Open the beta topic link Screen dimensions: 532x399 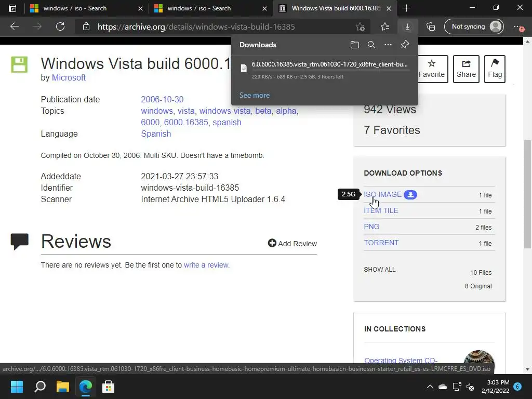coord(263,111)
